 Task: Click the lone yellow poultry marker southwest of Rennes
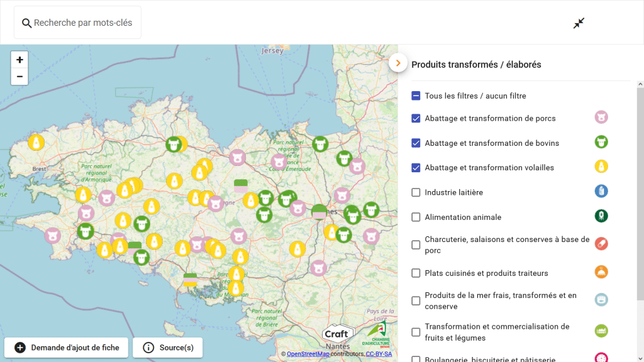coord(297,249)
